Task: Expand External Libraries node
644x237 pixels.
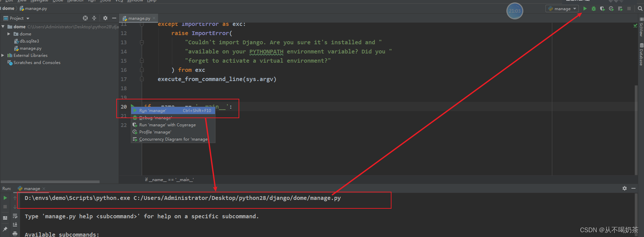Action: pyautogui.click(x=3, y=55)
